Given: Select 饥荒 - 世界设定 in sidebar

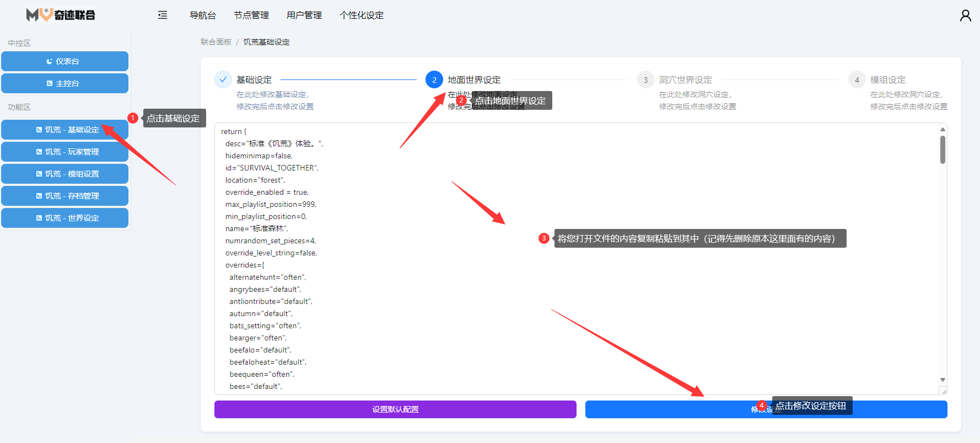Looking at the screenshot, I should 64,218.
